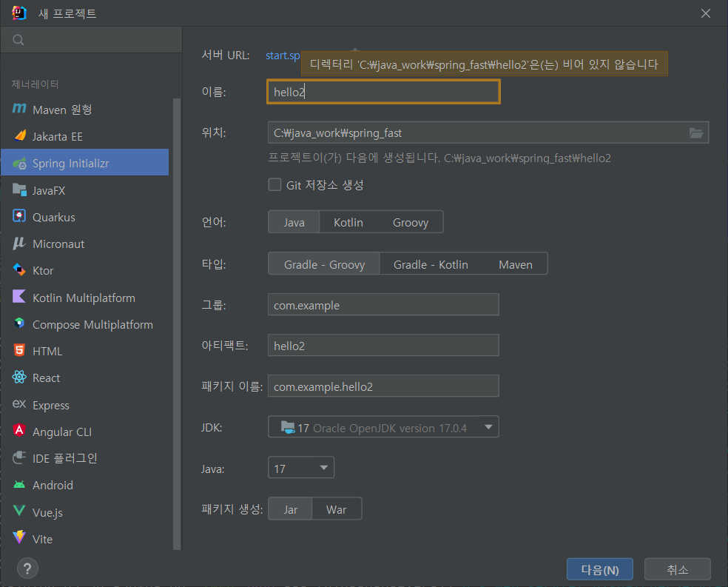The height and width of the screenshot is (587, 728).
Task: Click the IntelliJ IDEA logo in title bar
Action: tap(19, 13)
